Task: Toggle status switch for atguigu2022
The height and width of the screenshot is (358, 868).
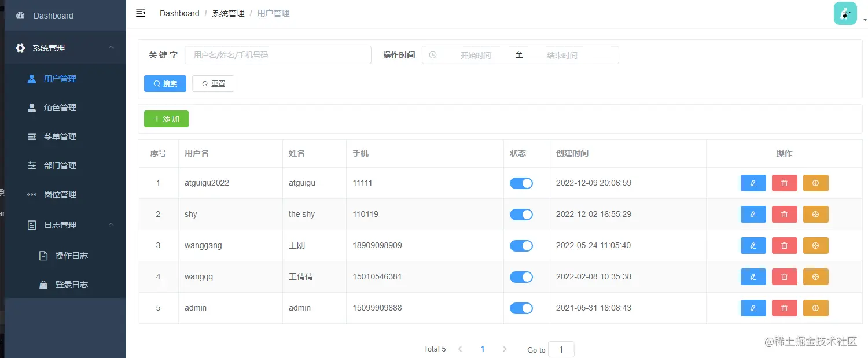Action: (x=521, y=183)
